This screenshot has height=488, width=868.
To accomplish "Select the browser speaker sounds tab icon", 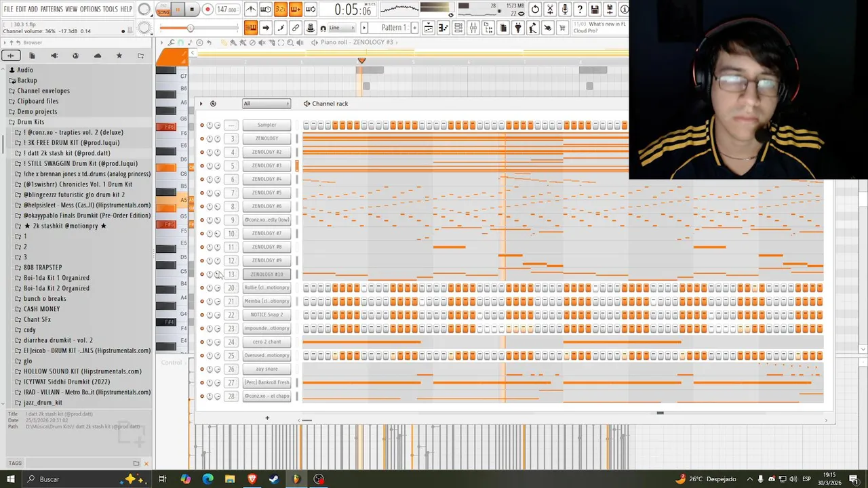I will pyautogui.click(x=54, y=56).
